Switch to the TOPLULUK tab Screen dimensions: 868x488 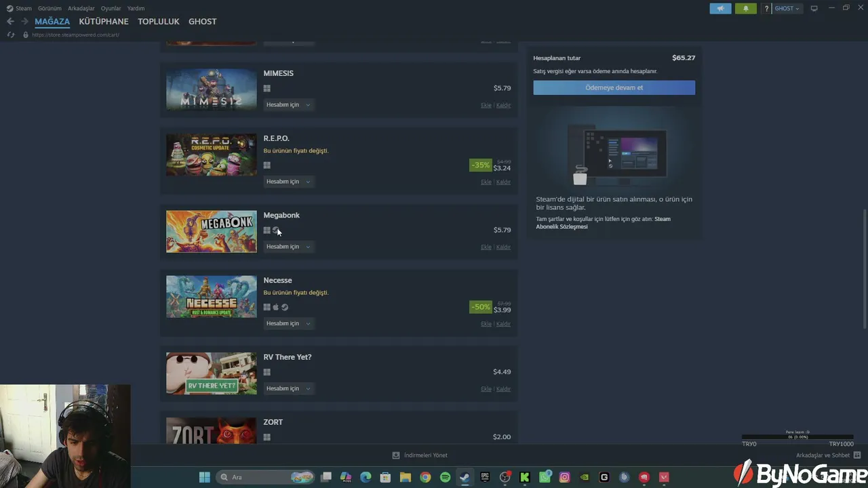coord(159,22)
